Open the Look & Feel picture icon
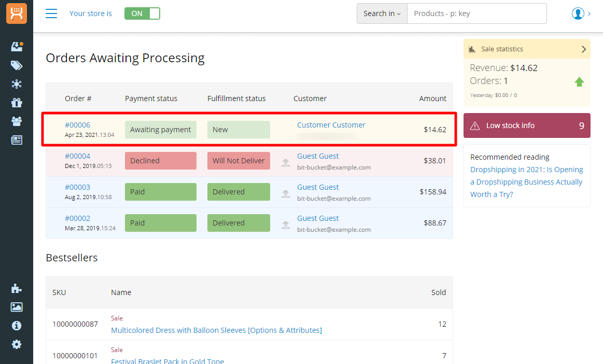This screenshot has height=364, width=603. point(17,307)
